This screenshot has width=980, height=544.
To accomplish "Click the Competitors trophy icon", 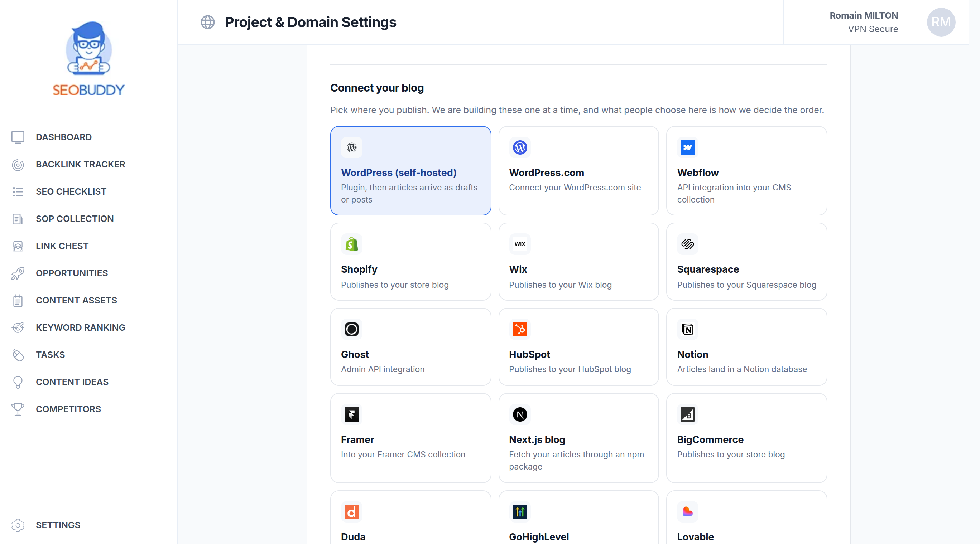I will (x=18, y=409).
